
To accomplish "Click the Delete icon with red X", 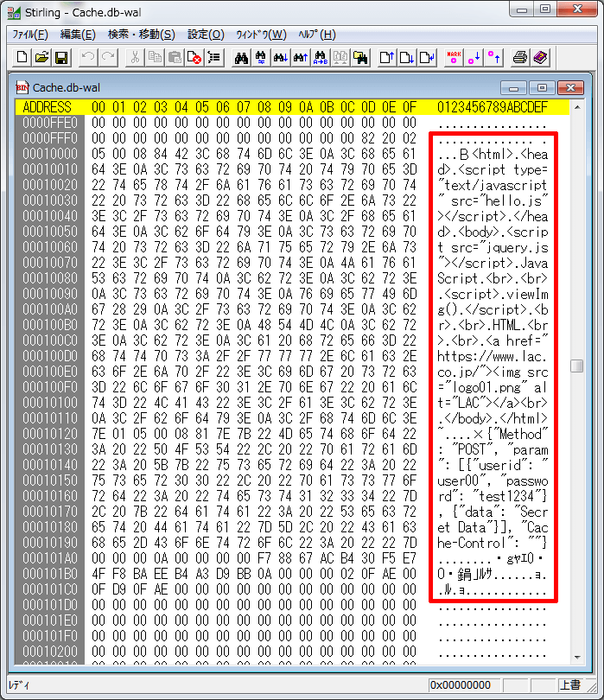I will click(194, 58).
